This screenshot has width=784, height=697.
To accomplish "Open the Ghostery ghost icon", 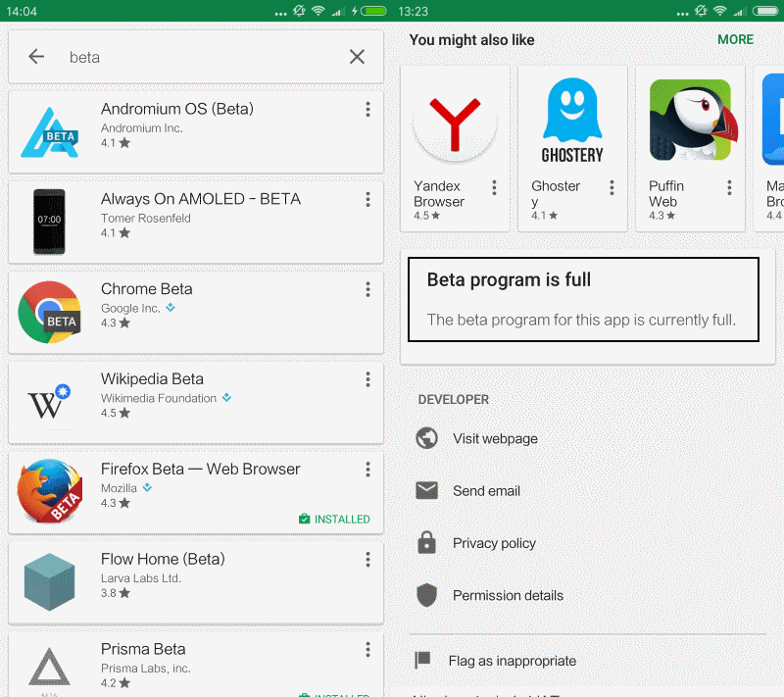I will coord(572,121).
